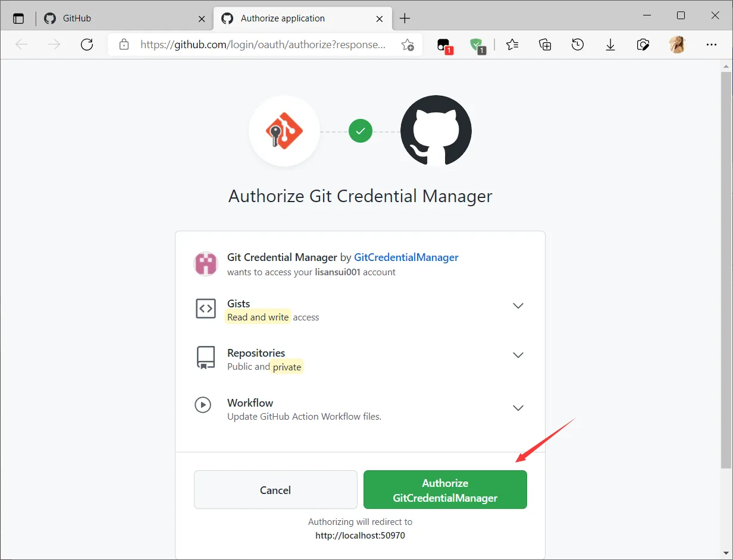Switch to the Authorize application tab
The width and height of the screenshot is (733, 560).
302,18
